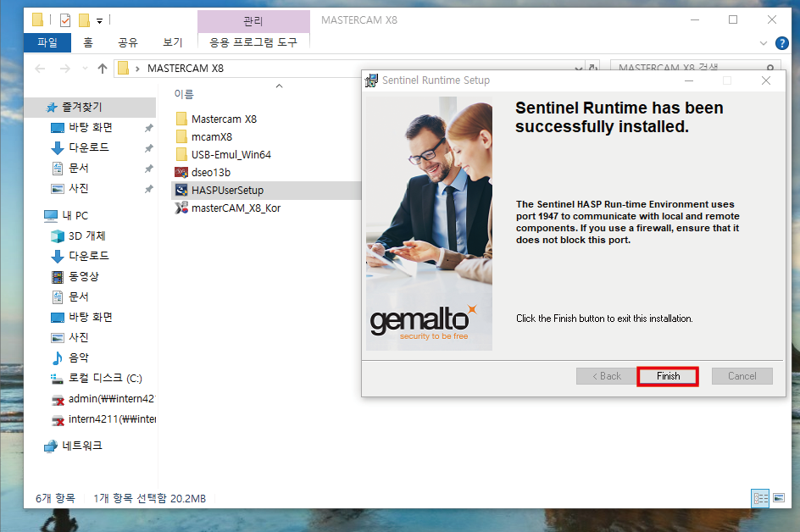Open the intern4211 network drive entry
Viewport: 800px width, 532px height.
click(x=112, y=419)
